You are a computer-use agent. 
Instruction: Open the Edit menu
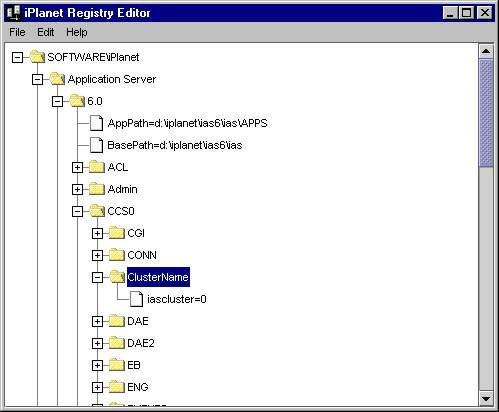click(x=46, y=32)
